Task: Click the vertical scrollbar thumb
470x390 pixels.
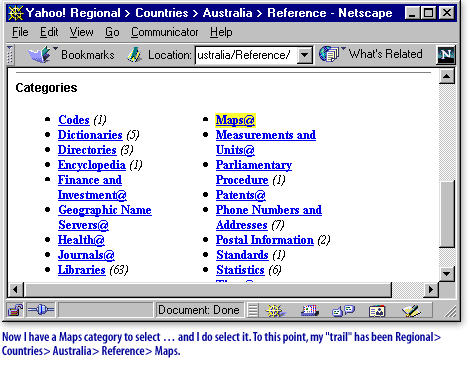Action: [447, 214]
